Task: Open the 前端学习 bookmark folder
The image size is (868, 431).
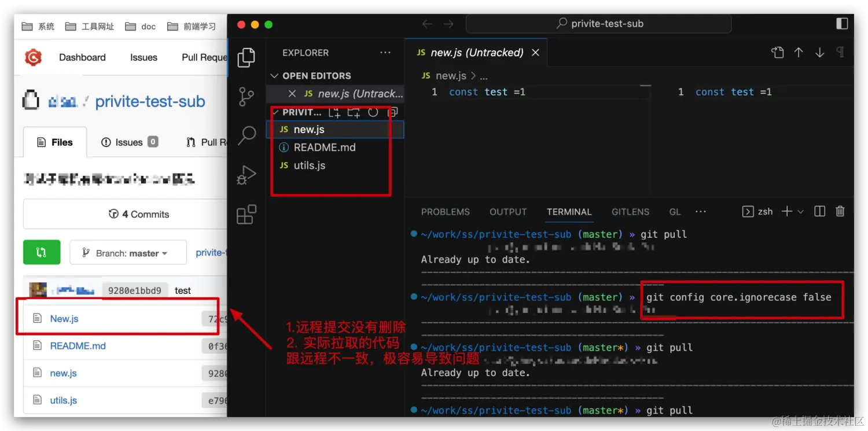Action: pyautogui.click(x=192, y=26)
